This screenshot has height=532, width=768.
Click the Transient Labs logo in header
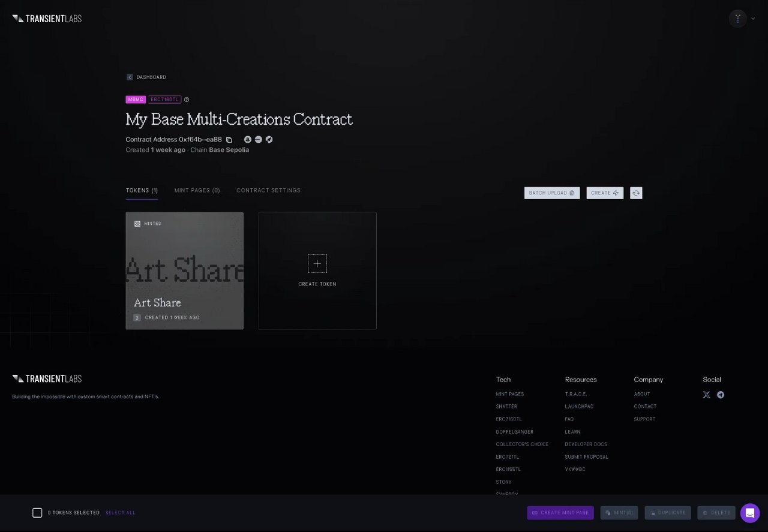pyautogui.click(x=47, y=19)
